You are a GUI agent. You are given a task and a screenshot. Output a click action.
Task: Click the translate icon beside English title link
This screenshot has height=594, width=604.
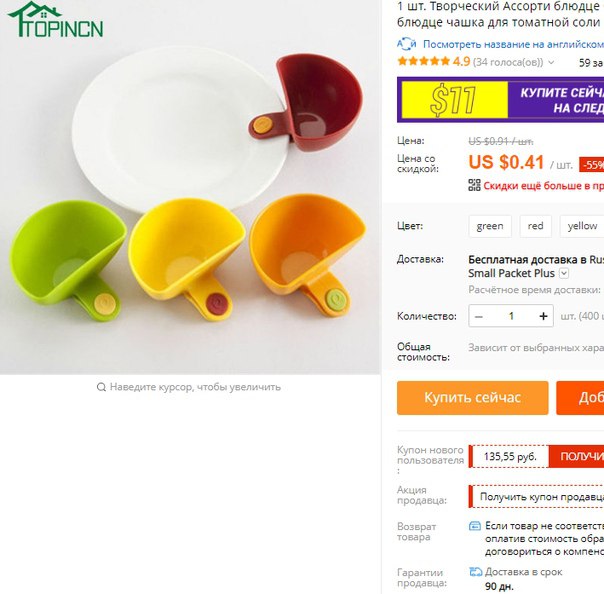pos(407,44)
